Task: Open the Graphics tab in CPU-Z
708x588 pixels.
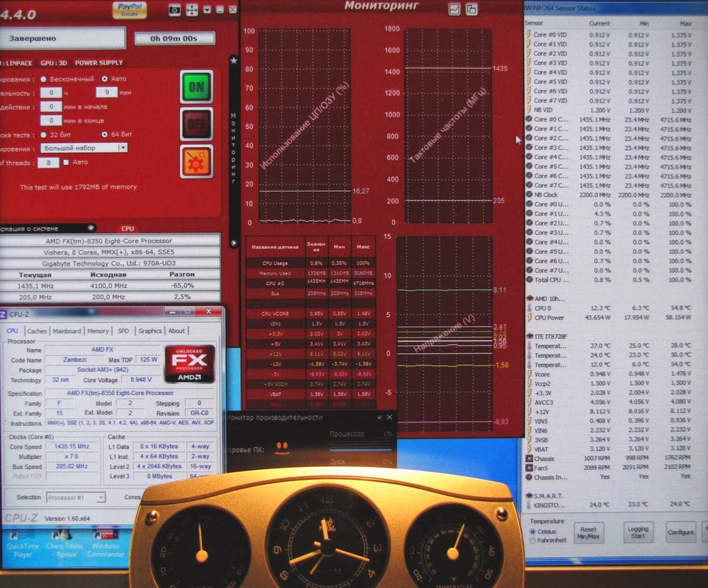Action: pyautogui.click(x=150, y=331)
